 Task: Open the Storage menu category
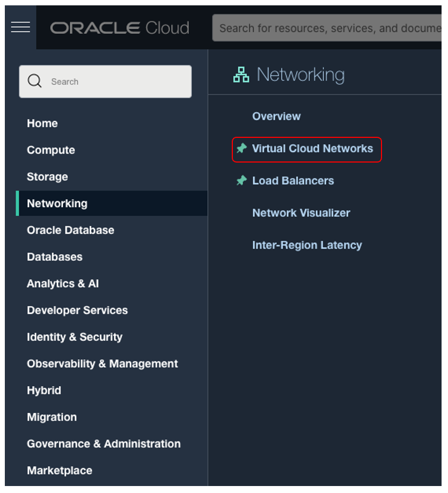(x=47, y=177)
